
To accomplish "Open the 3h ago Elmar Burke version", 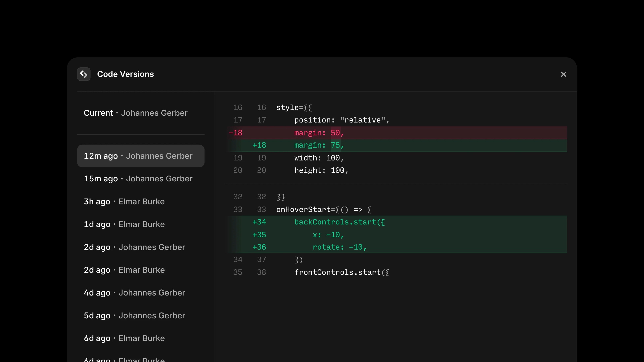I will pos(140,201).
